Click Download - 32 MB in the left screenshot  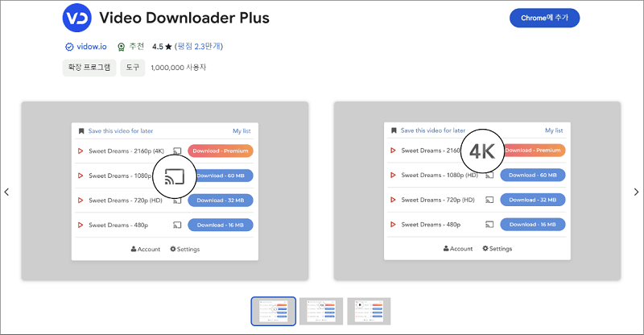point(221,201)
